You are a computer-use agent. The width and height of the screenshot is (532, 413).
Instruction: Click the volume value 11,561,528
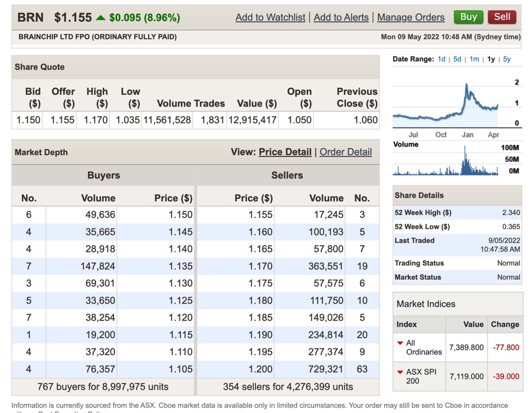tap(167, 120)
